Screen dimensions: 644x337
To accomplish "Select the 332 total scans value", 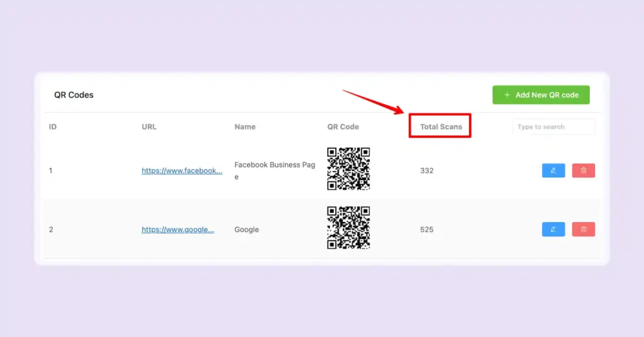I will click(427, 170).
